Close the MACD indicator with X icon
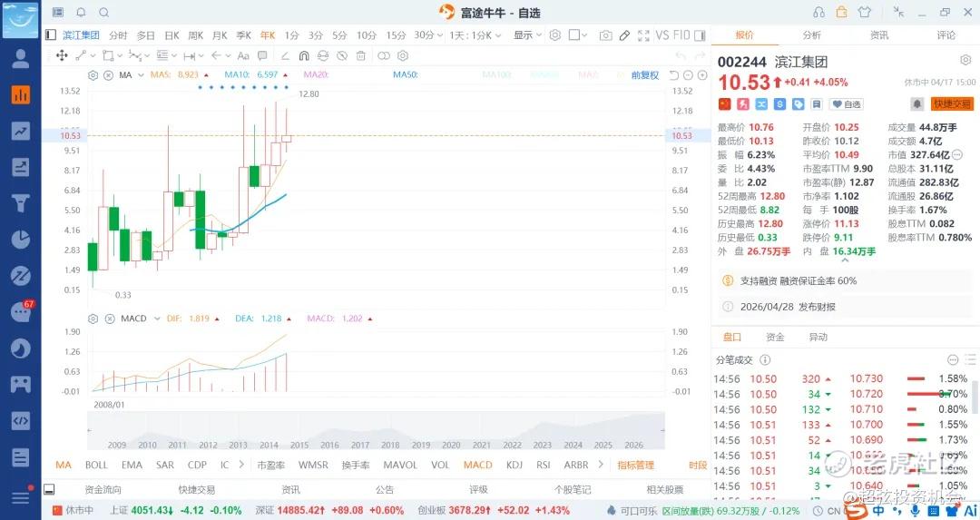Viewport: 980px width, 520px height. tap(110, 319)
